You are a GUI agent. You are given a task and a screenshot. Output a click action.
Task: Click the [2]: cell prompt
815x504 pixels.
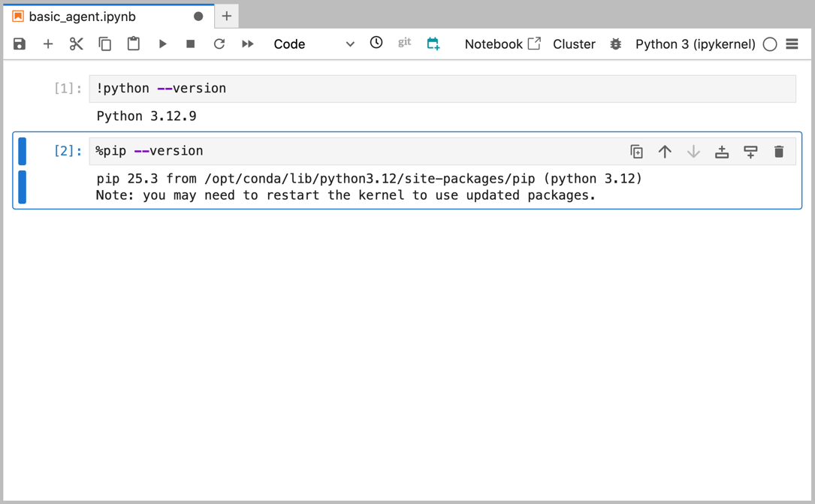coord(68,151)
